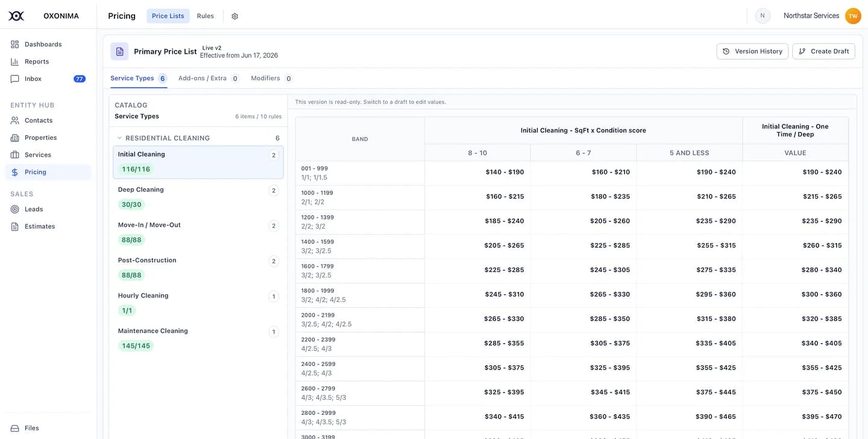Click the Initial Cleaning - One Time / Deep header
Viewport: 868px width, 439px height.
tap(795, 130)
